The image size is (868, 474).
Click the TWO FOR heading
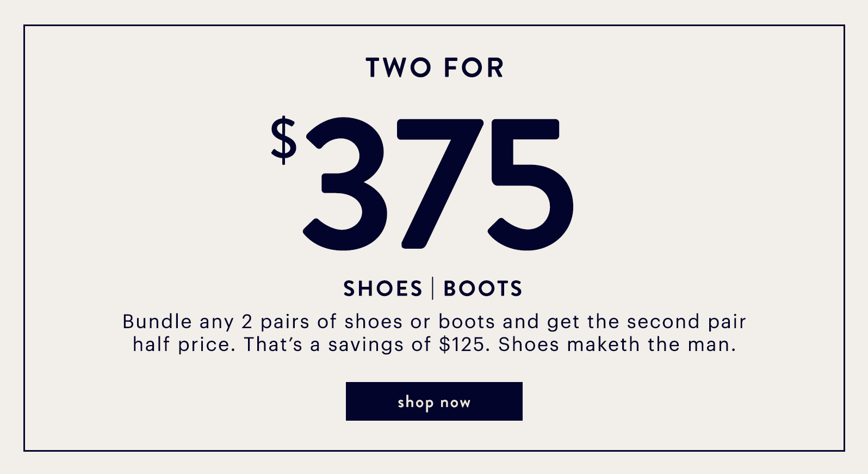pyautogui.click(x=435, y=68)
